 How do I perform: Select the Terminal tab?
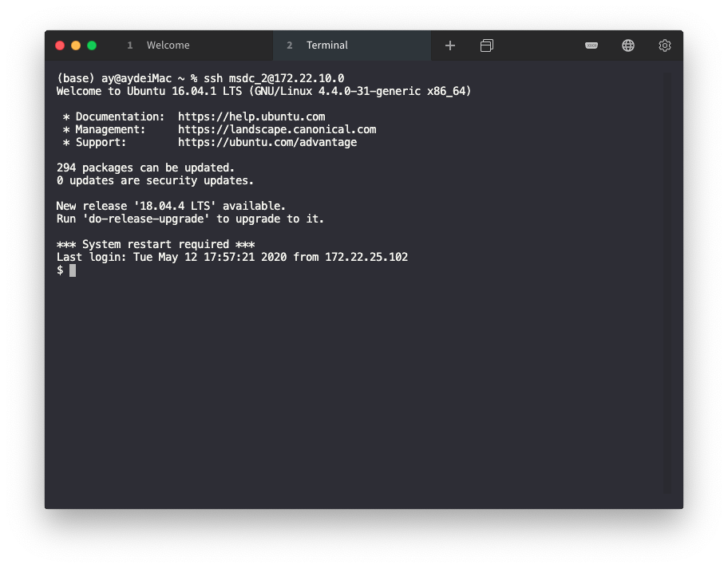(x=327, y=45)
